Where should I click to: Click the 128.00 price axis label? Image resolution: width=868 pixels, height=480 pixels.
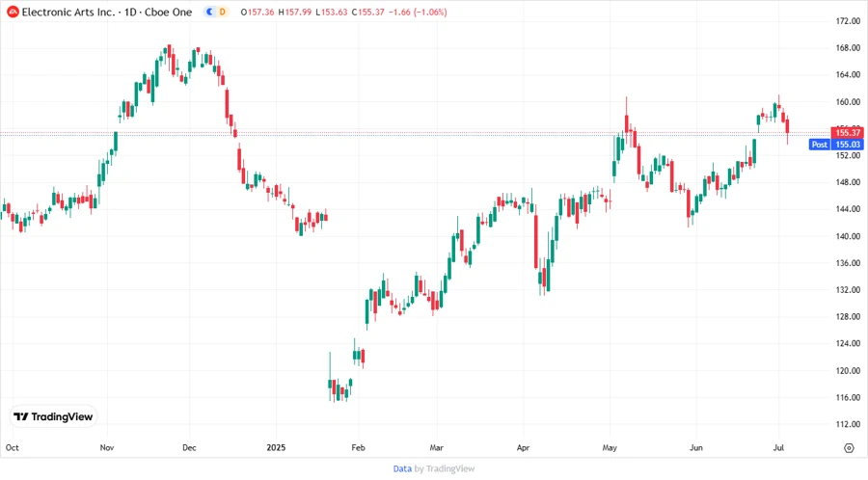[848, 316]
